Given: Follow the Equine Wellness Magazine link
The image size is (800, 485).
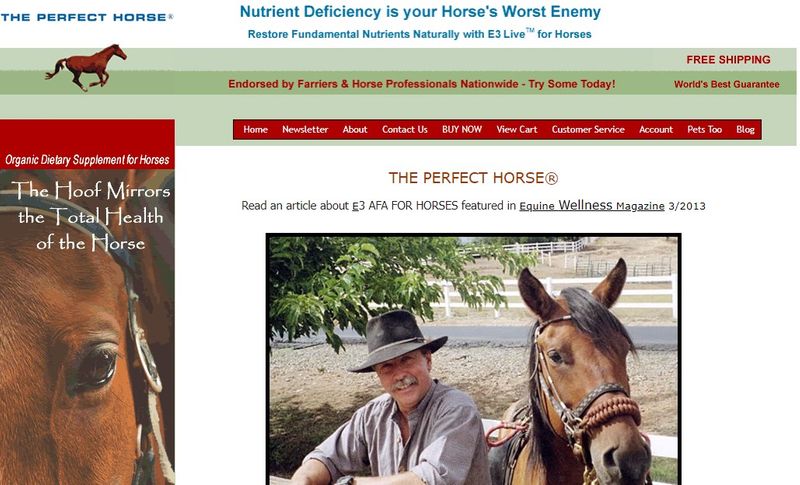Looking at the screenshot, I should pyautogui.click(x=592, y=206).
